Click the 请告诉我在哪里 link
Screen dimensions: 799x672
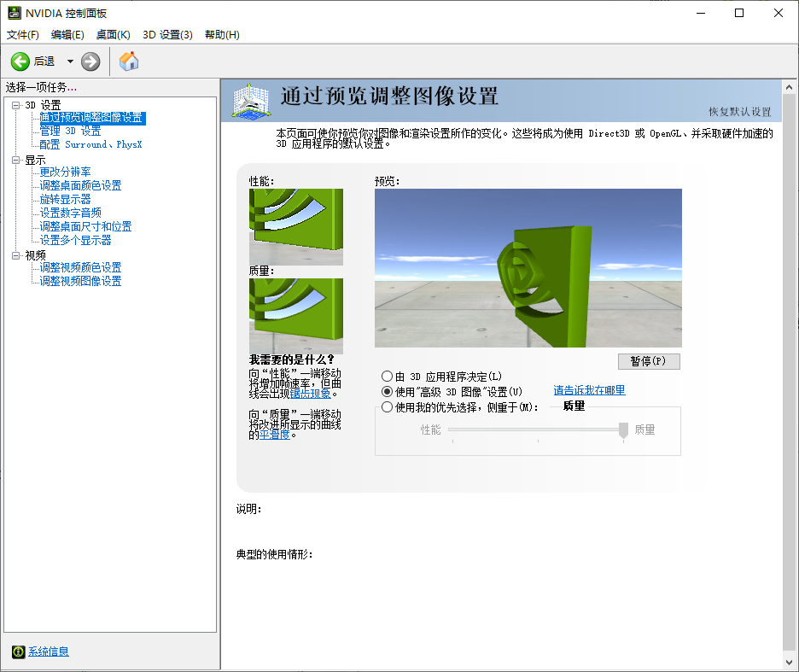point(589,390)
